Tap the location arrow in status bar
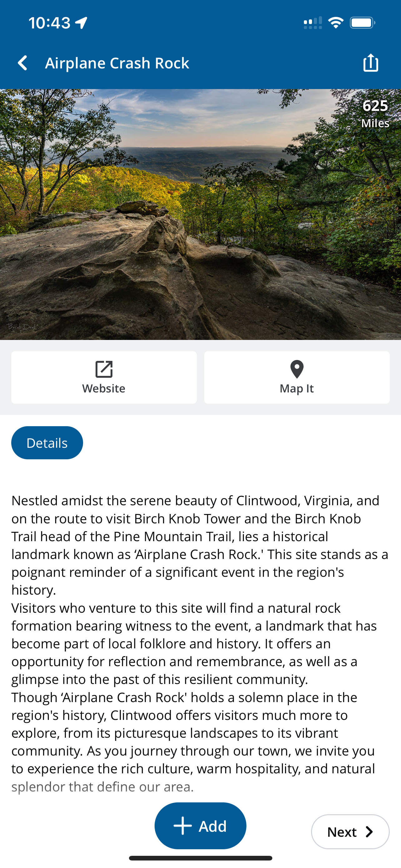401x868 pixels. point(81,23)
